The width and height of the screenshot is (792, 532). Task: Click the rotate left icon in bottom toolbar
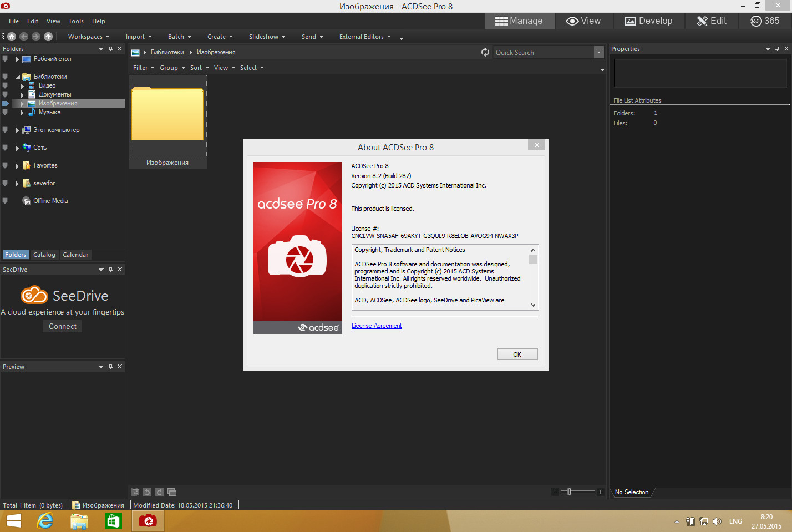(148, 492)
